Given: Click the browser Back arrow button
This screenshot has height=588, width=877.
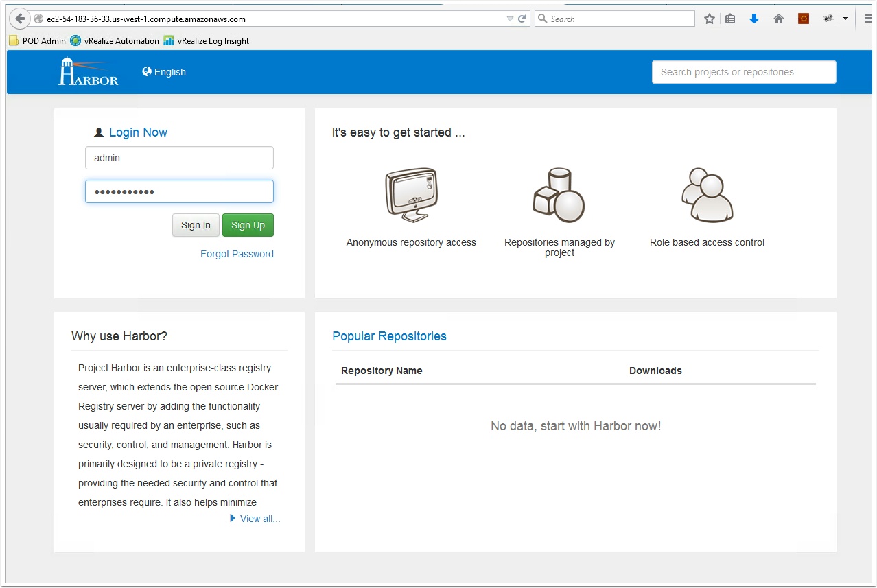Looking at the screenshot, I should (20, 19).
